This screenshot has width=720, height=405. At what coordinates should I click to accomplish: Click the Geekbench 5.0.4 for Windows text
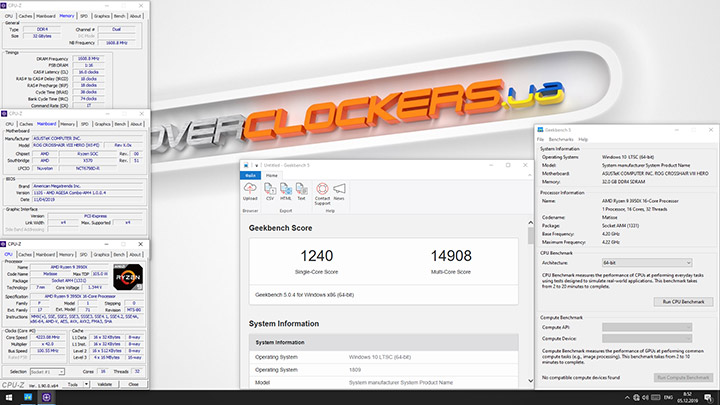pyautogui.click(x=304, y=295)
